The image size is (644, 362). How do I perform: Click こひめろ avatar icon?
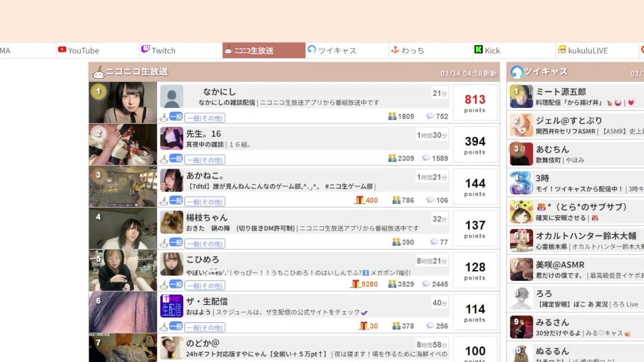point(172,264)
